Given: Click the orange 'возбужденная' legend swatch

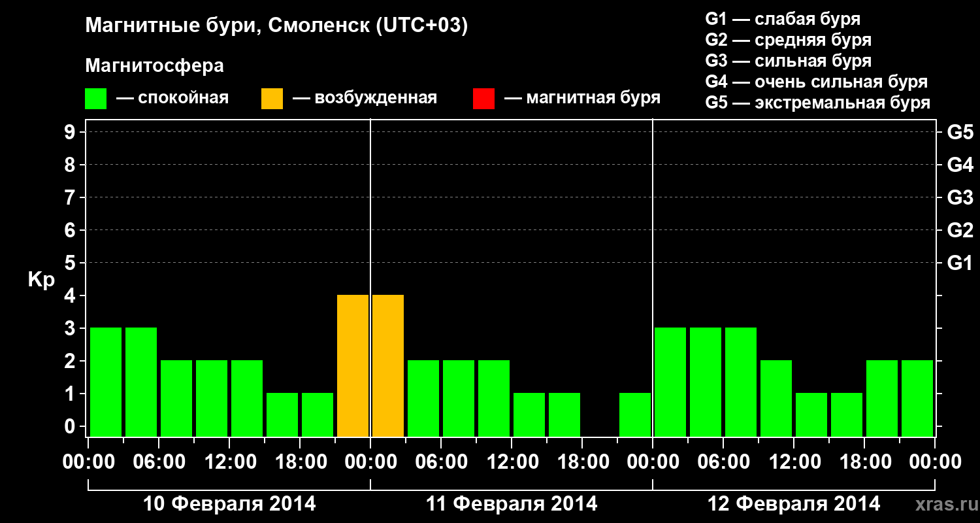Looking at the screenshot, I should (272, 99).
